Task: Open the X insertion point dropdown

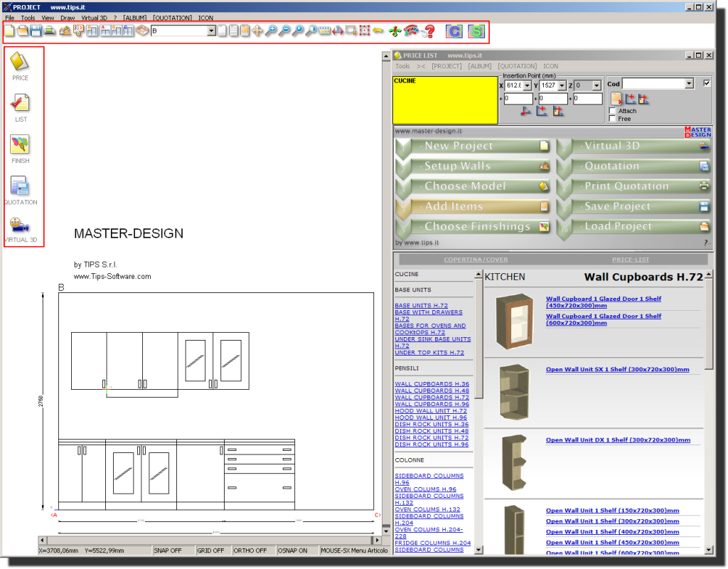Action: [x=527, y=85]
